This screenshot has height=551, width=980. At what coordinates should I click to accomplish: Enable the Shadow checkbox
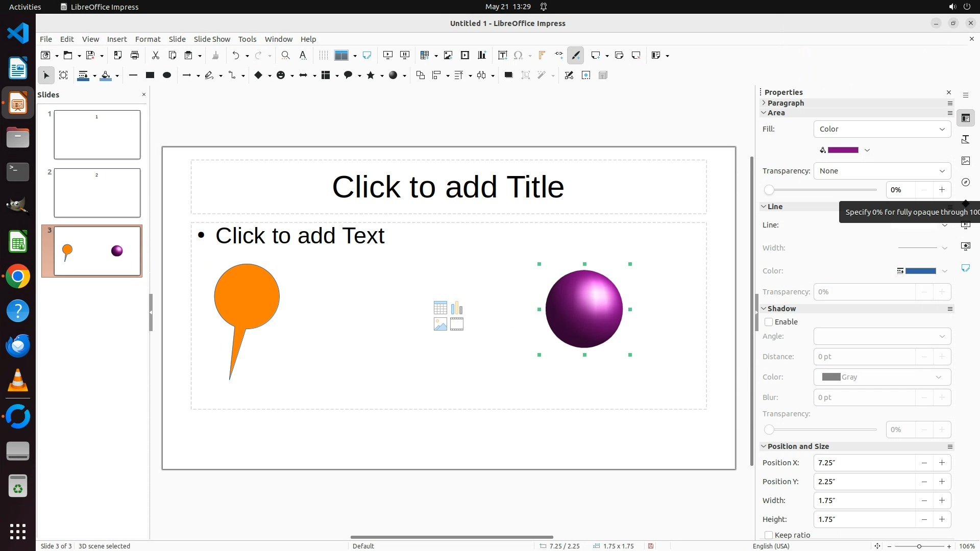point(769,322)
